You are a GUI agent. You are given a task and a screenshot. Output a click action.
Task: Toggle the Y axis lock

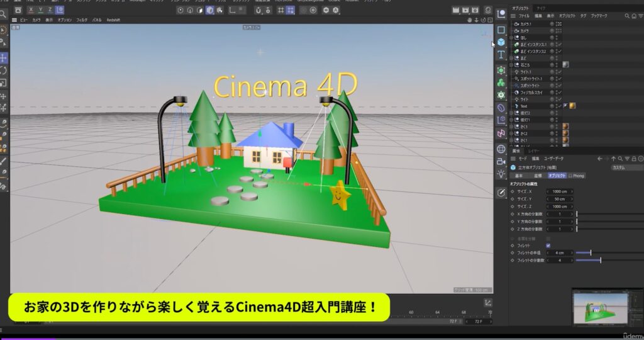(x=40, y=10)
